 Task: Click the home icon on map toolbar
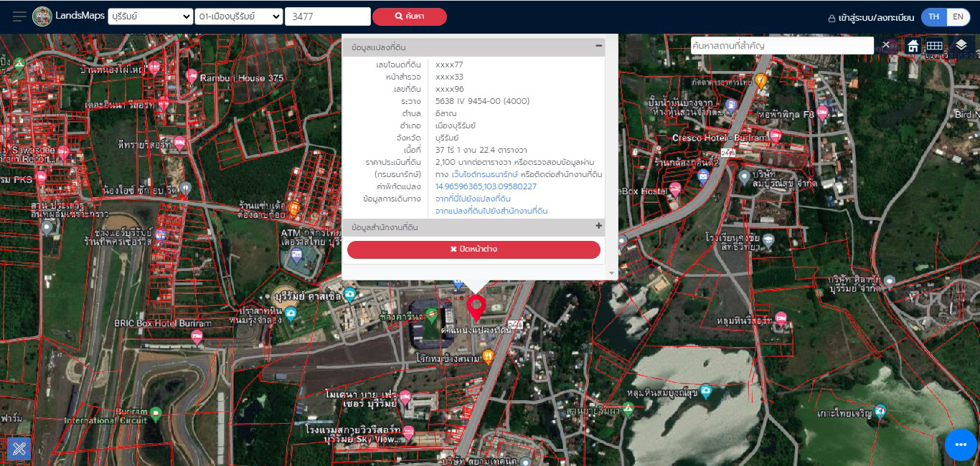click(x=913, y=46)
